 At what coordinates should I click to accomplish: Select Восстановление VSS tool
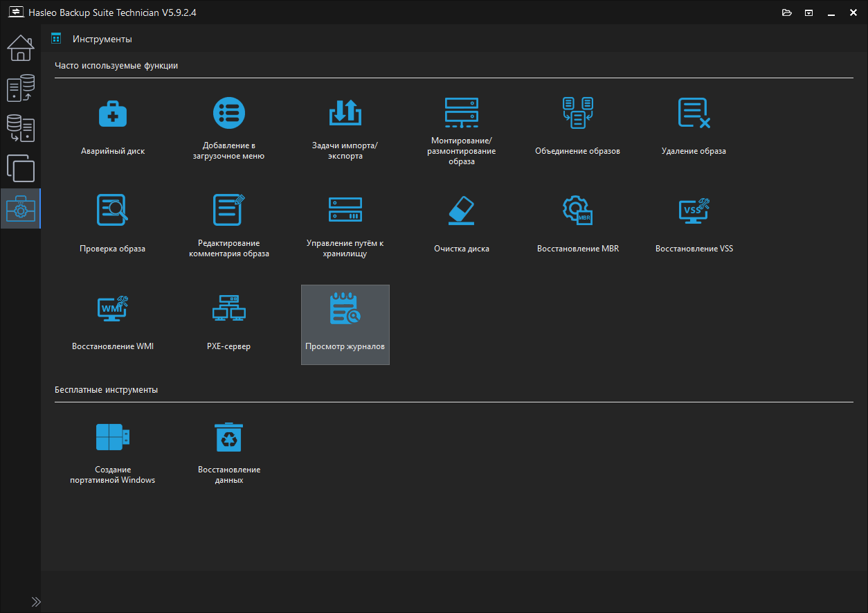pyautogui.click(x=694, y=224)
